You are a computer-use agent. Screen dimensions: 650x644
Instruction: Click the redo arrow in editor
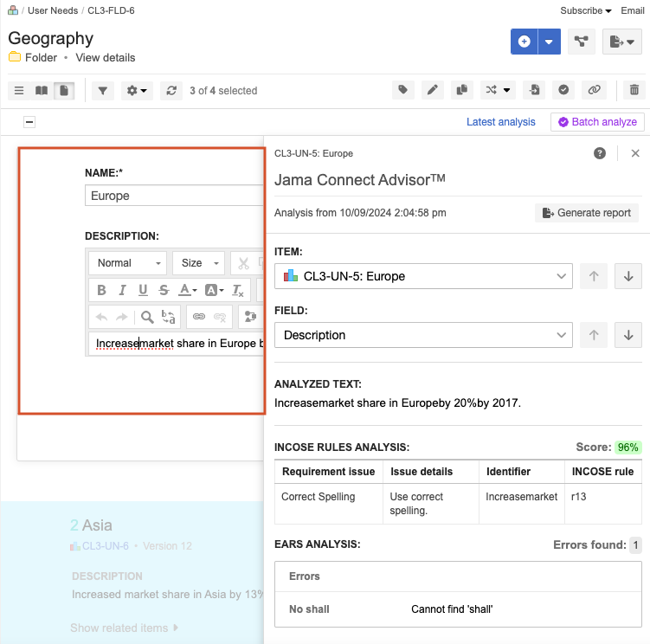tap(122, 317)
